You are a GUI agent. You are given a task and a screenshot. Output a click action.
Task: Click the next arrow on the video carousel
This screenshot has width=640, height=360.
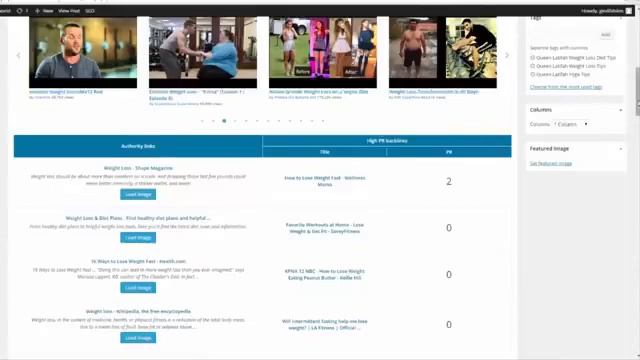click(x=507, y=56)
